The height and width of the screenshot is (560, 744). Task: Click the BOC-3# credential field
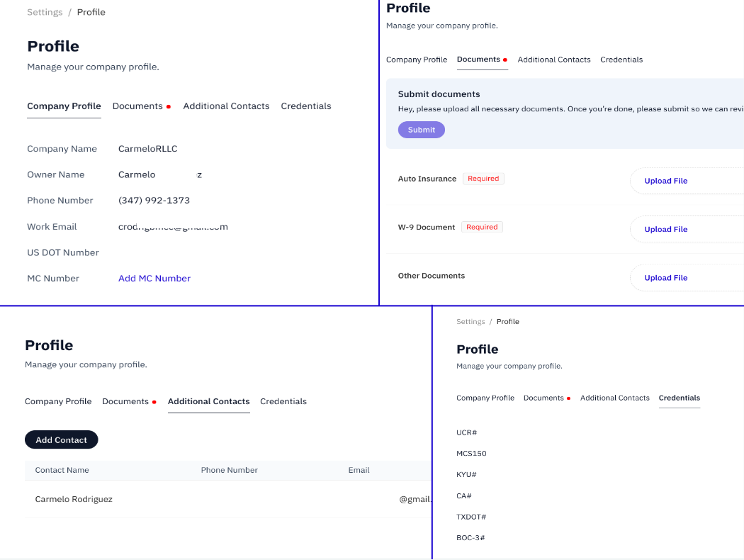coord(470,537)
